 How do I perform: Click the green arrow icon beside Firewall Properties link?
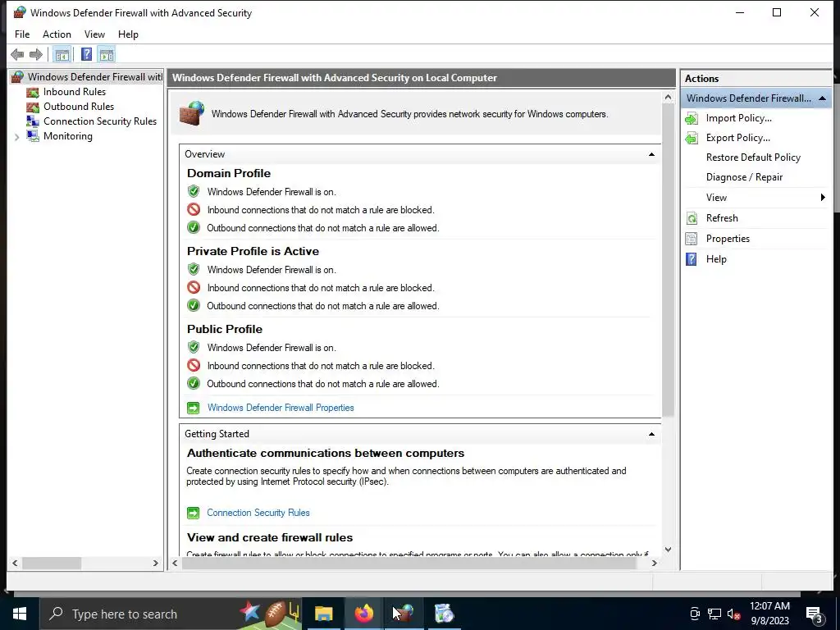(x=193, y=408)
